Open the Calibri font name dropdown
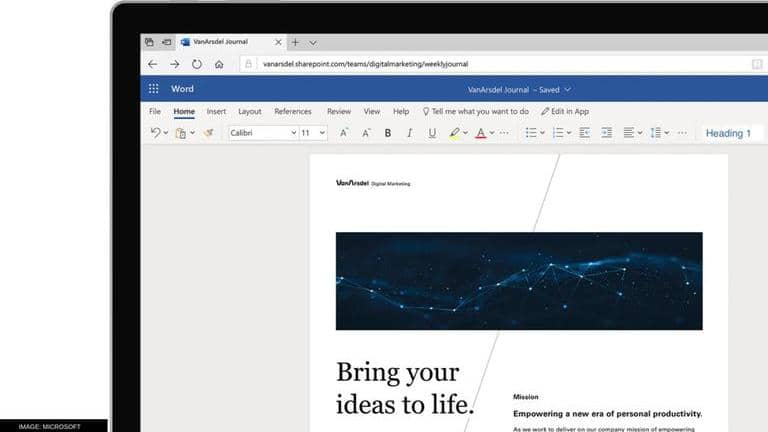The image size is (768, 432). [264, 133]
